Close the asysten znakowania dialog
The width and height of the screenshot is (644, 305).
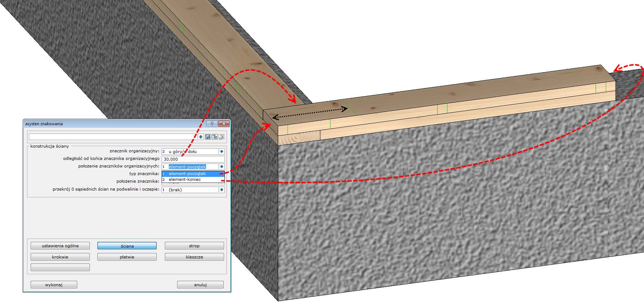click(224, 124)
